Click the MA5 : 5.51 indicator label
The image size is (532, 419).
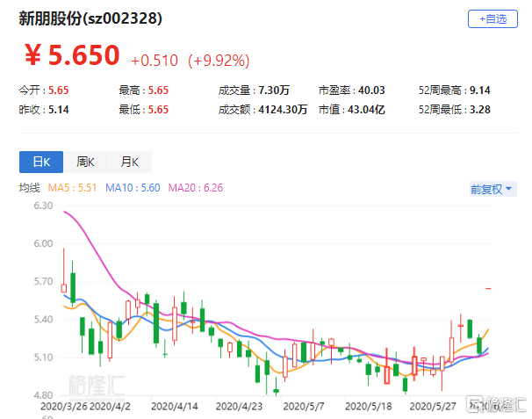(x=72, y=188)
